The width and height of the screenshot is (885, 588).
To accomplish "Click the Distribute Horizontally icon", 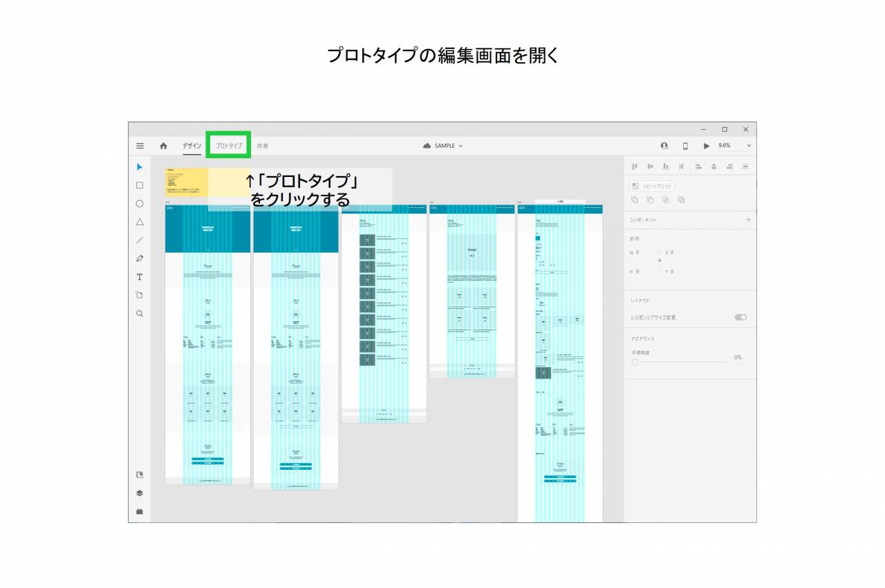I will pos(746,167).
